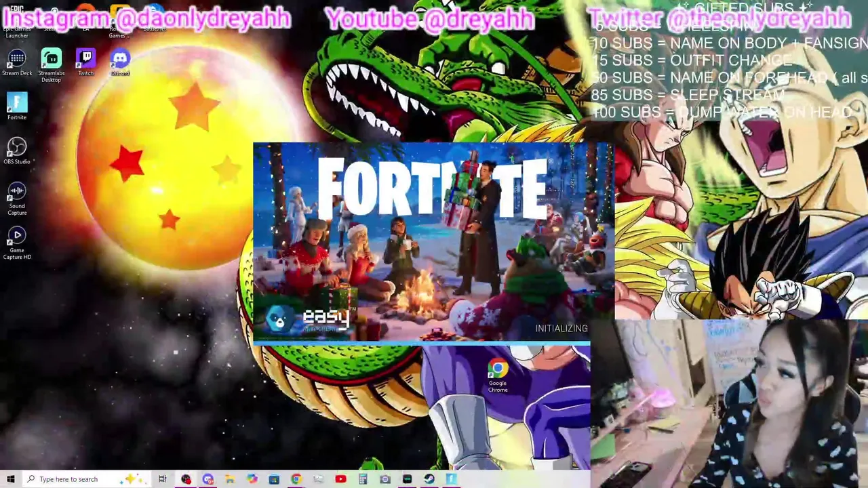Open the Windows Start menu
Screen dimensions: 868x488
(10, 479)
